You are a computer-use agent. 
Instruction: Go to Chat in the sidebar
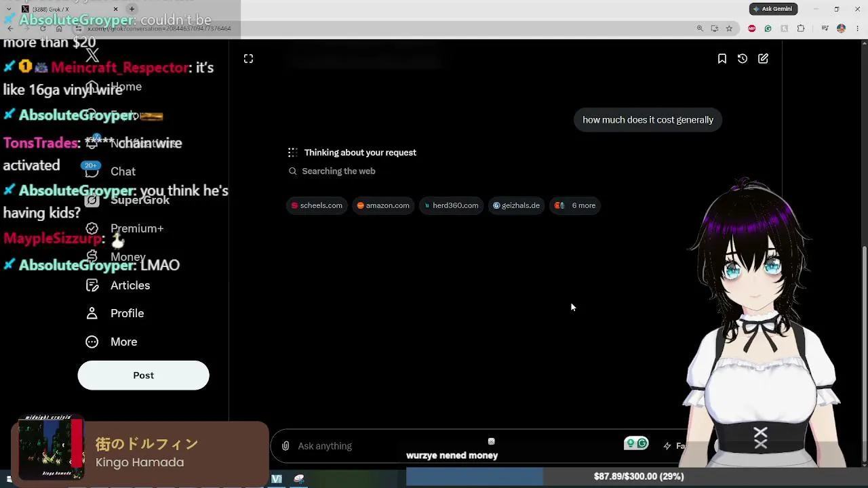click(x=111, y=171)
